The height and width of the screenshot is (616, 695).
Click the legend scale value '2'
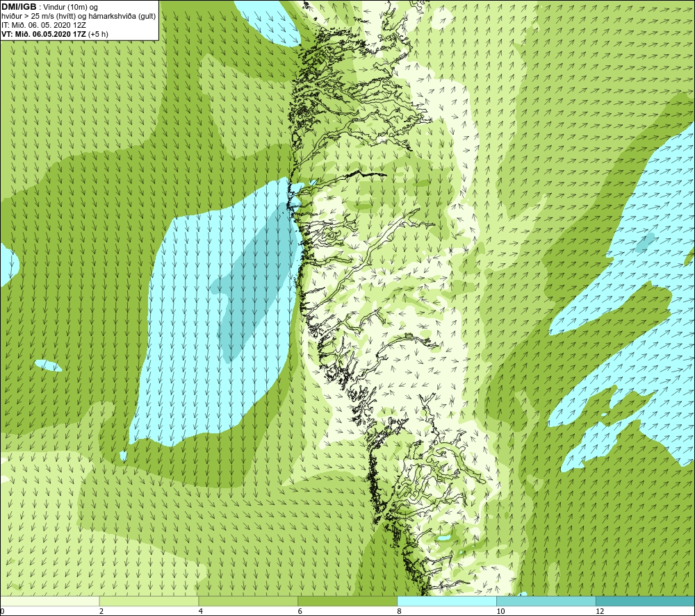coord(101,611)
